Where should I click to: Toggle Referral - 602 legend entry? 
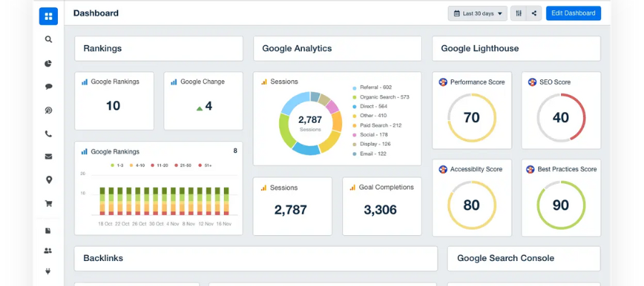372,87
